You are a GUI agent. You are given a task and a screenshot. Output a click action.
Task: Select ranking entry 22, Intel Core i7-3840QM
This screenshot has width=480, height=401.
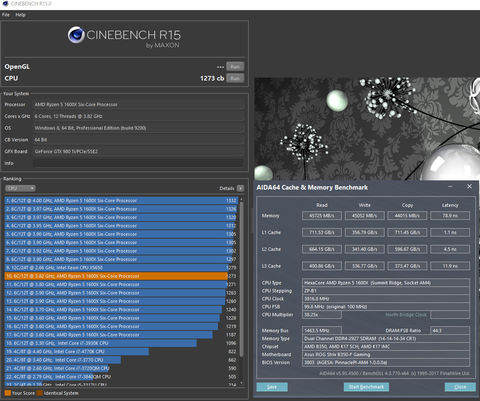coord(121,377)
